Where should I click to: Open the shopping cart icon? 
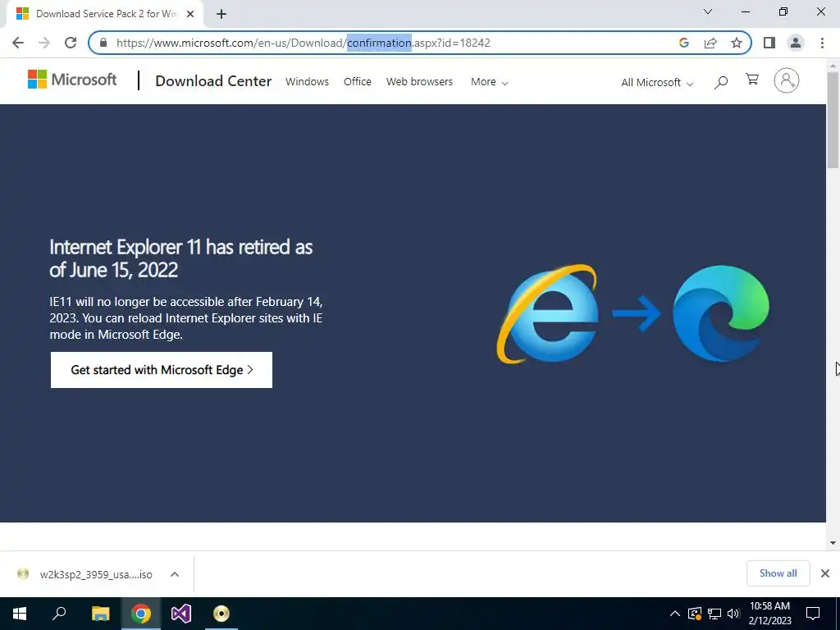[752, 80]
